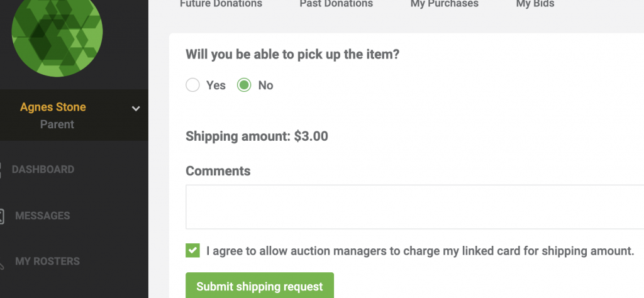Select the No pickup radio button

coord(244,86)
